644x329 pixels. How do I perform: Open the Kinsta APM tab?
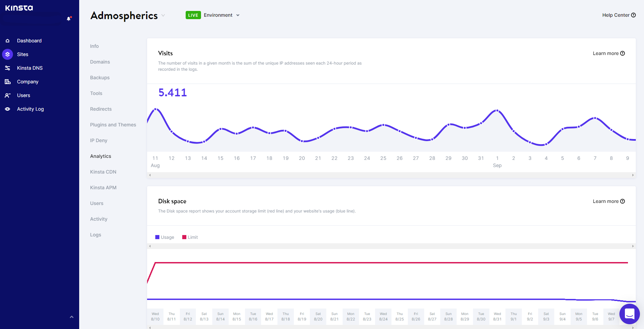click(x=103, y=188)
